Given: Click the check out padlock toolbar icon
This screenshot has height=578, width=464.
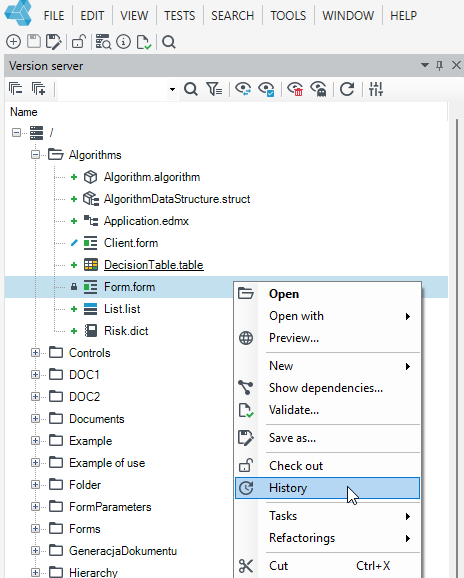Looking at the screenshot, I should coord(79,42).
